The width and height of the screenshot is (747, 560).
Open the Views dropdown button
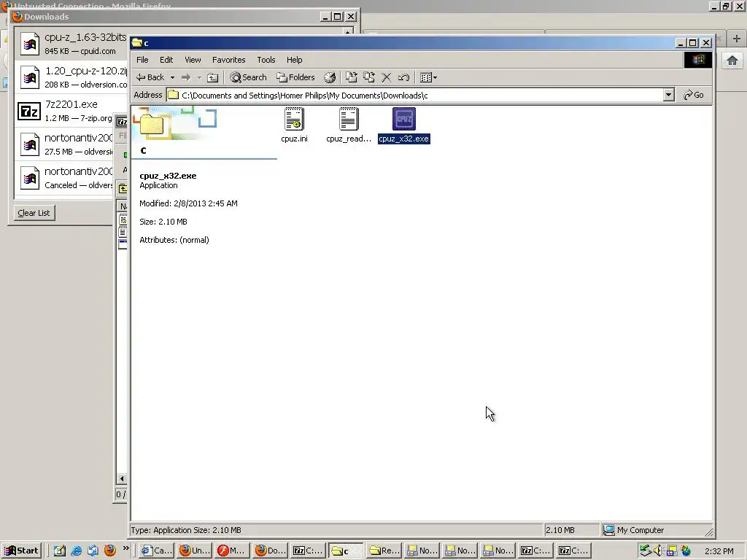point(428,77)
